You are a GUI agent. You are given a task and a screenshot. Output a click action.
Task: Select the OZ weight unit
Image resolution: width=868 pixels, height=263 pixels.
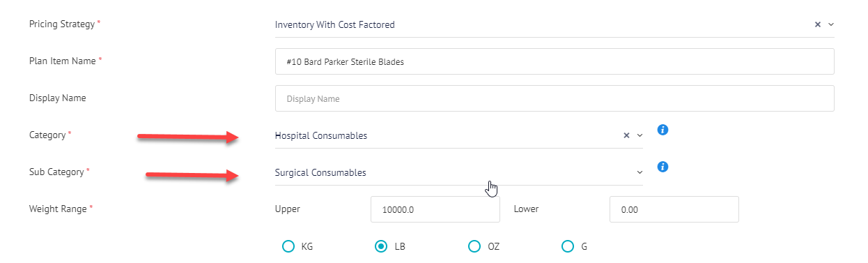(474, 246)
